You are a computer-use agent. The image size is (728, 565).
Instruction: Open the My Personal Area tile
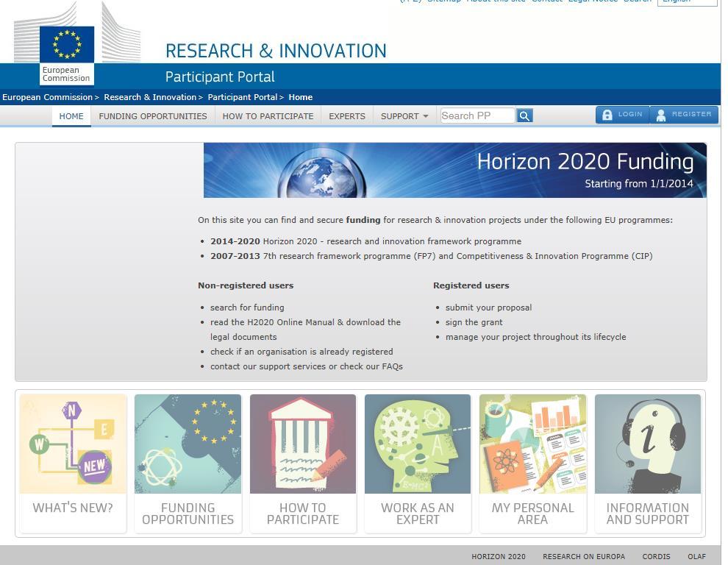532,463
